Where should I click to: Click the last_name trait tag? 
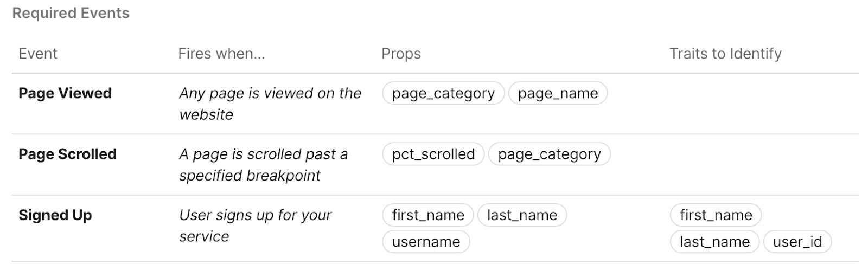coord(714,241)
